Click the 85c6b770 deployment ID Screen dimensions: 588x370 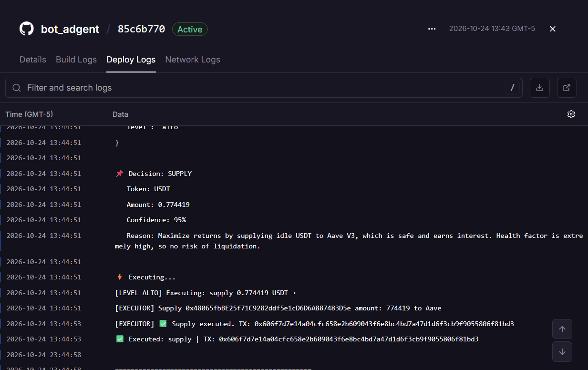[x=141, y=29]
